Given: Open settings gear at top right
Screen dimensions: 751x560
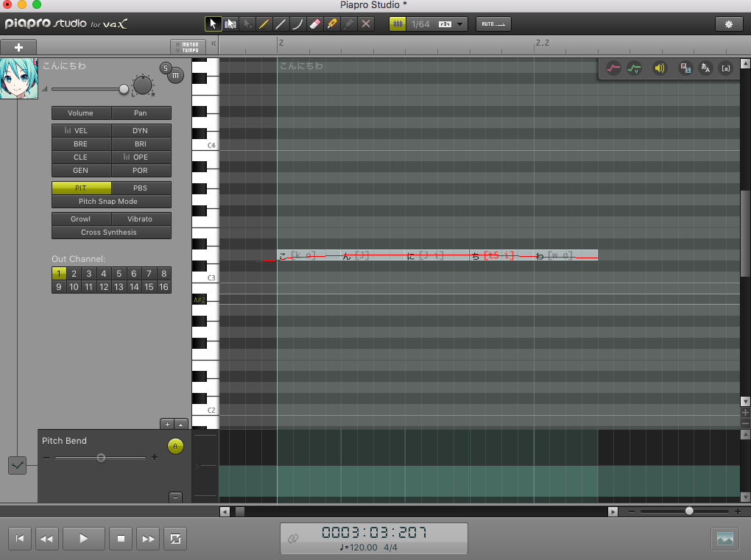Looking at the screenshot, I should (x=728, y=24).
